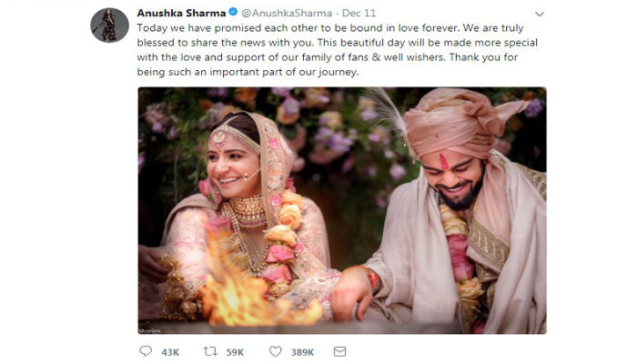Click the @AnushkaSharma handle
Screen dimensions: 637x364
coord(287,13)
